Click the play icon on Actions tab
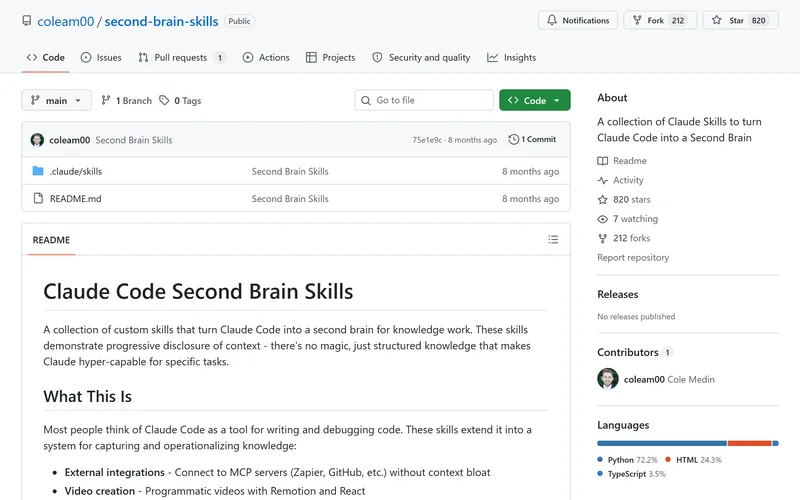This screenshot has height=500, width=800. point(248,58)
